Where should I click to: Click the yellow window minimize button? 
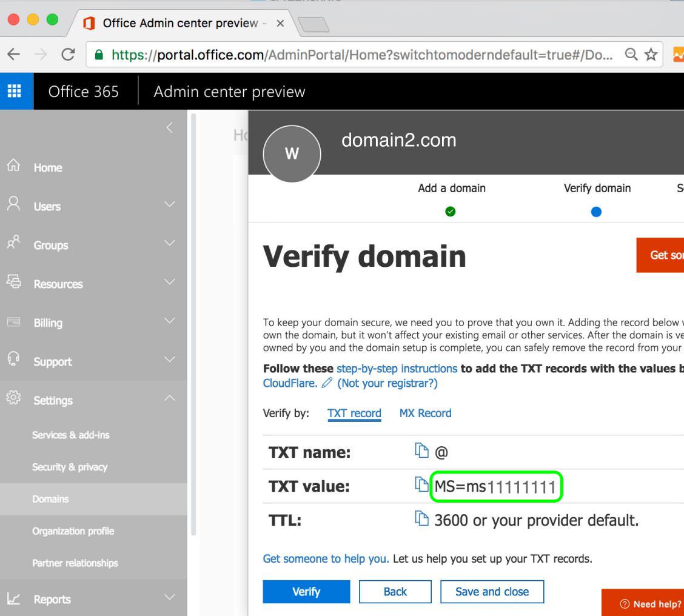pyautogui.click(x=33, y=19)
